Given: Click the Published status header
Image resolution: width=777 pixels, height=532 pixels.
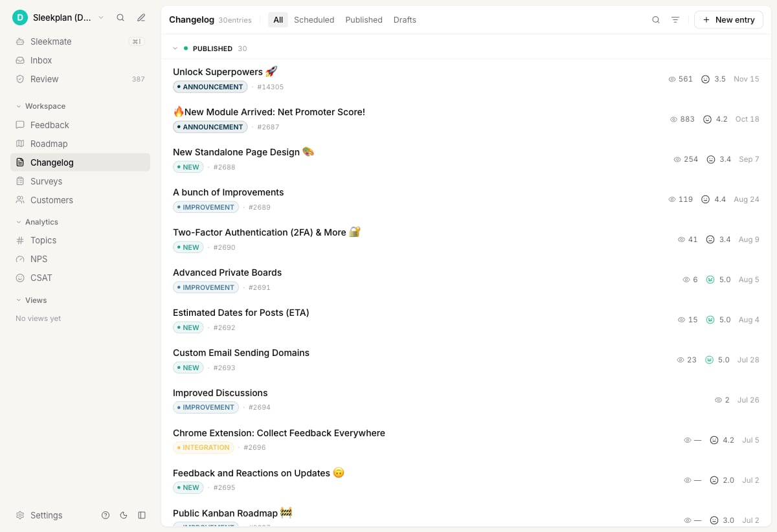Looking at the screenshot, I should point(212,49).
